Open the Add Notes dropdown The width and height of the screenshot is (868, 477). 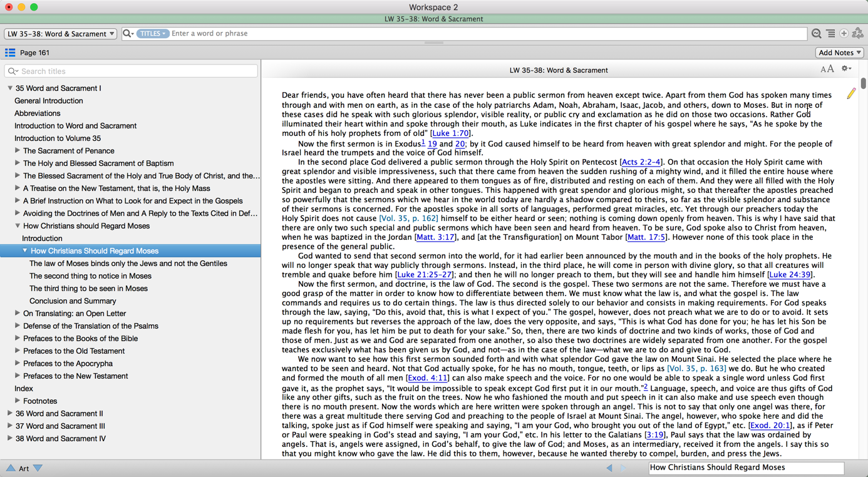[x=840, y=53]
